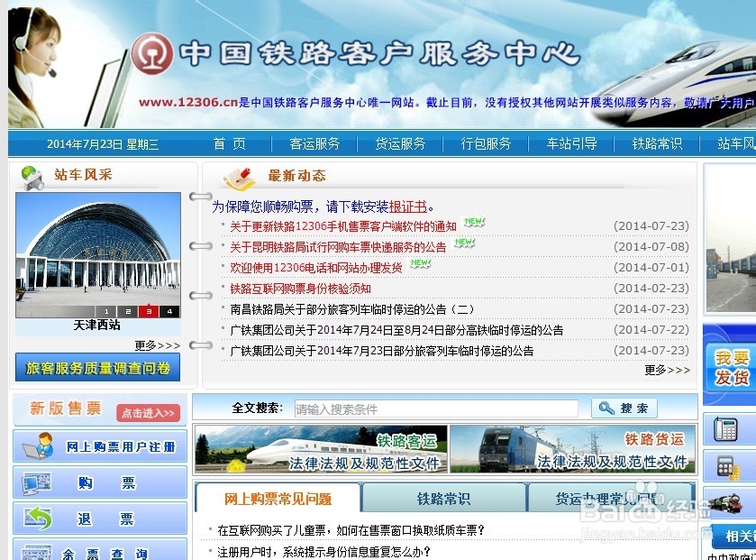The height and width of the screenshot is (560, 756).
Task: Select the calculator icon in the right sidebar
Action: (x=726, y=466)
